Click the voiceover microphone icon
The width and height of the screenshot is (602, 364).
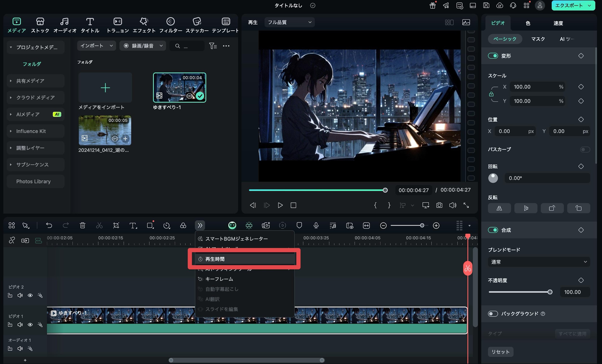click(316, 225)
